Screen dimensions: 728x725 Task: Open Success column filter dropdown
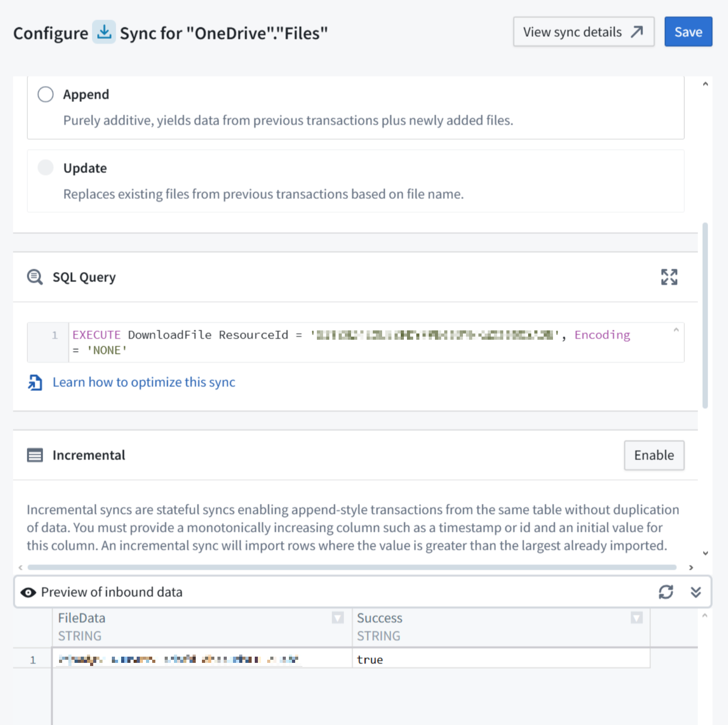click(636, 618)
